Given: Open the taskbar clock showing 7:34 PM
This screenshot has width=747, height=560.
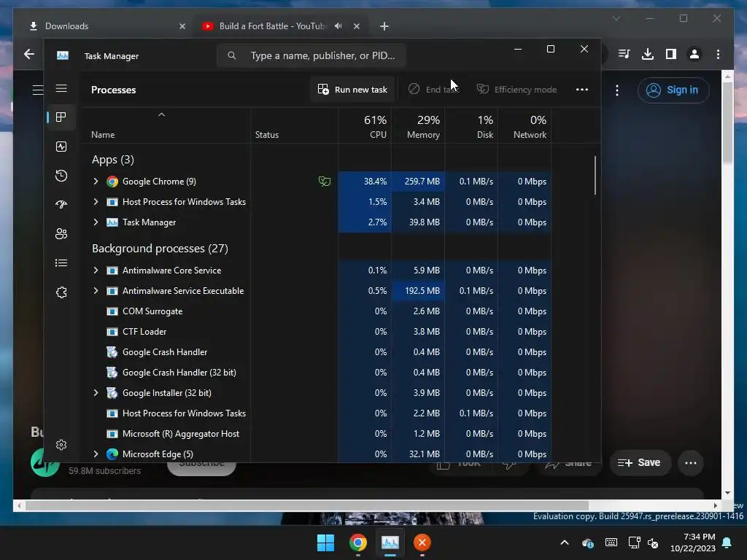Looking at the screenshot, I should [x=693, y=542].
